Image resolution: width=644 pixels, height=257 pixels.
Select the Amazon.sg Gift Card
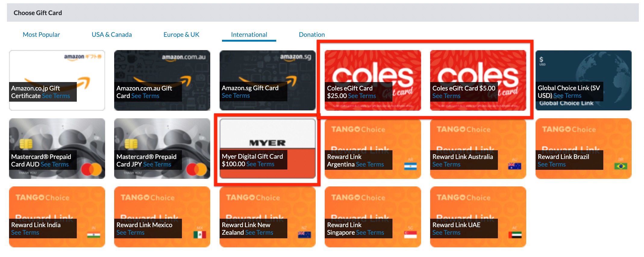[x=267, y=80]
